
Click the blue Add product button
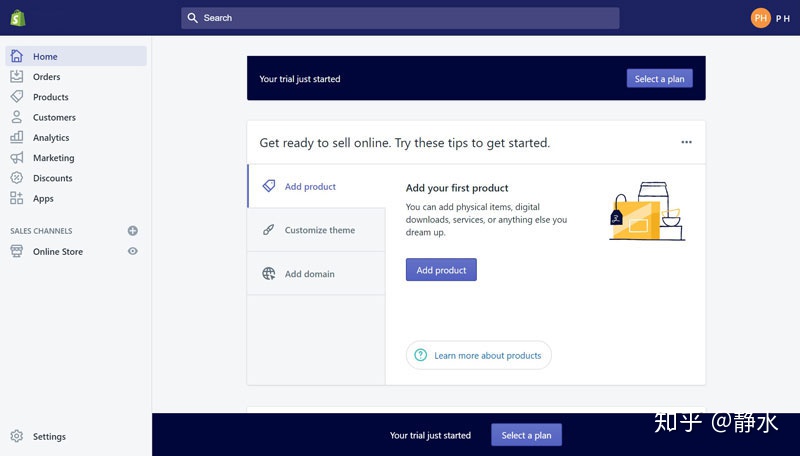[441, 270]
